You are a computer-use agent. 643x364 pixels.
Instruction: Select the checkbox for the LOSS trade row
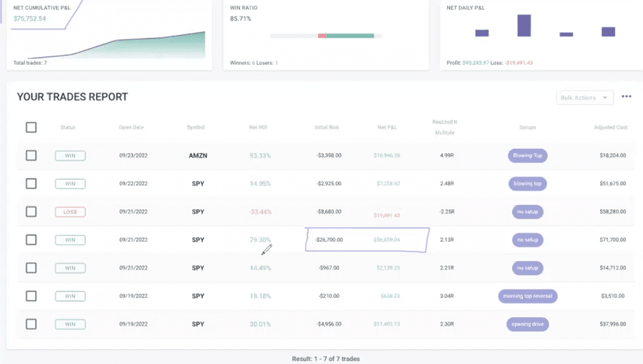click(31, 211)
